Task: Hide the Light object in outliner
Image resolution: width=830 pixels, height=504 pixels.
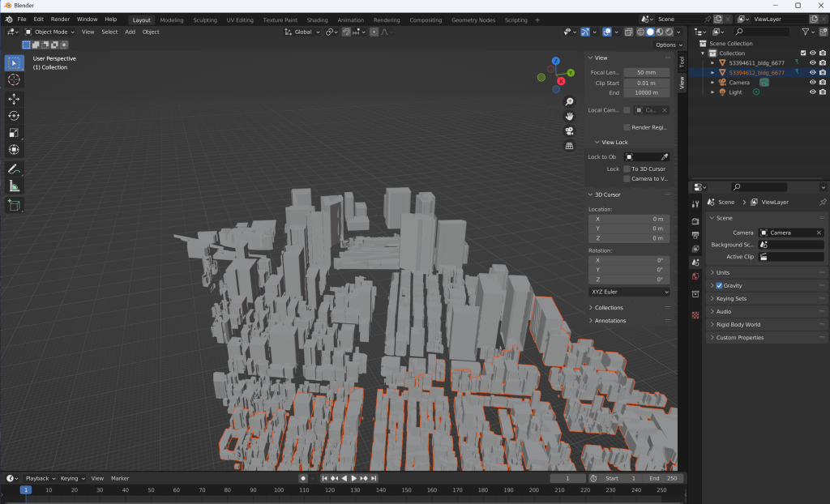Action: coord(812,92)
